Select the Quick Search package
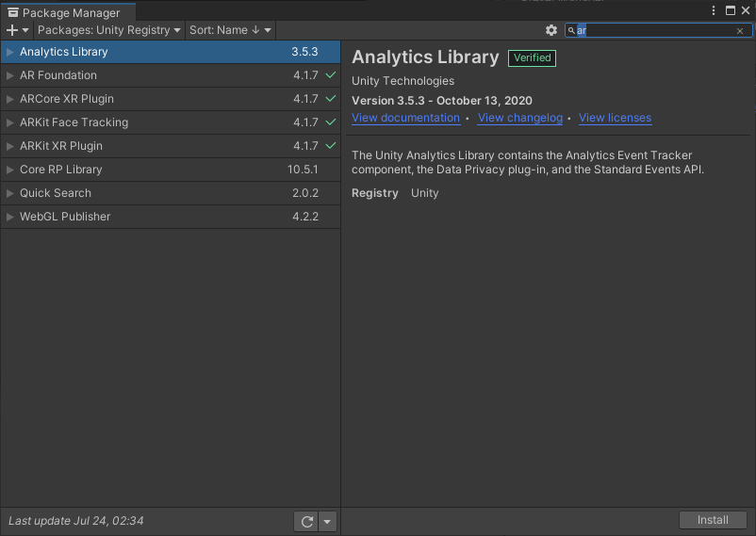Viewport: 756px width, 536px height. [x=171, y=193]
